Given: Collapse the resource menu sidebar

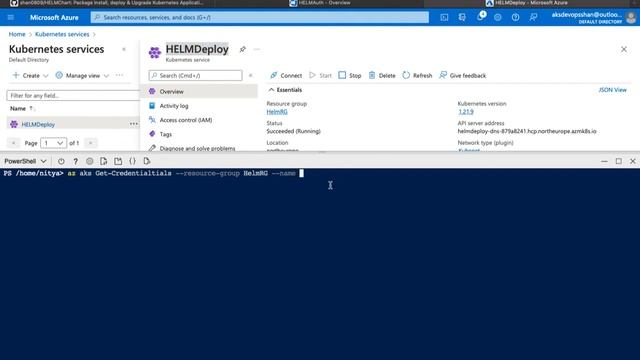Looking at the screenshot, I should coord(251,76).
